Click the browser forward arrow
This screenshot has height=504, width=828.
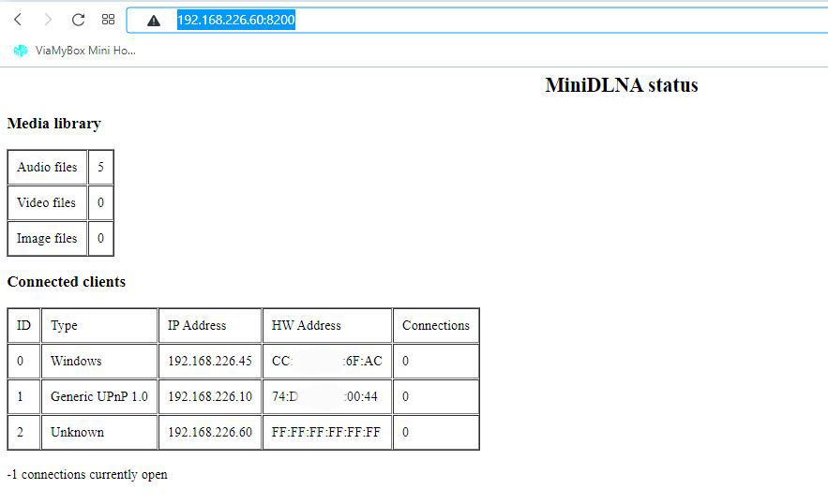click(48, 20)
